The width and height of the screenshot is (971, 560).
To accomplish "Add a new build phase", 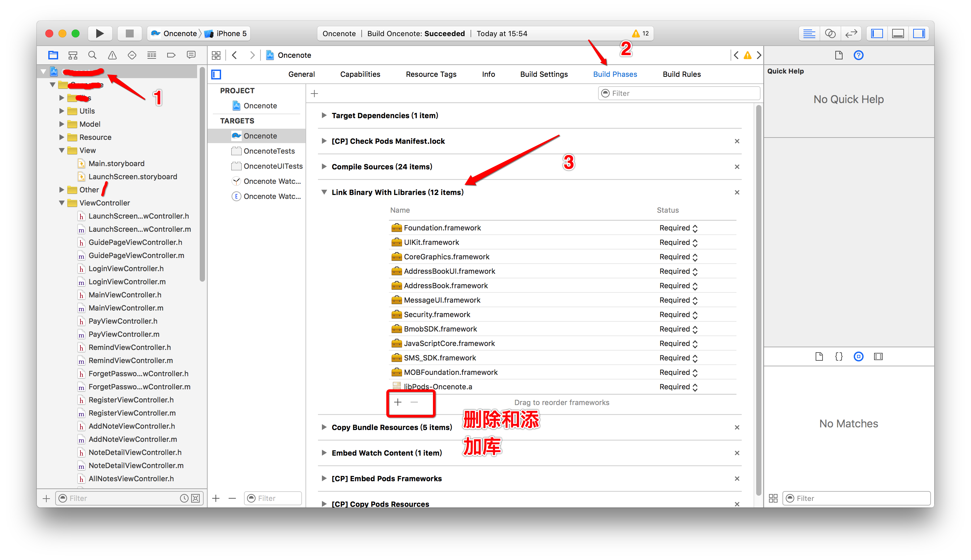I will coord(314,94).
